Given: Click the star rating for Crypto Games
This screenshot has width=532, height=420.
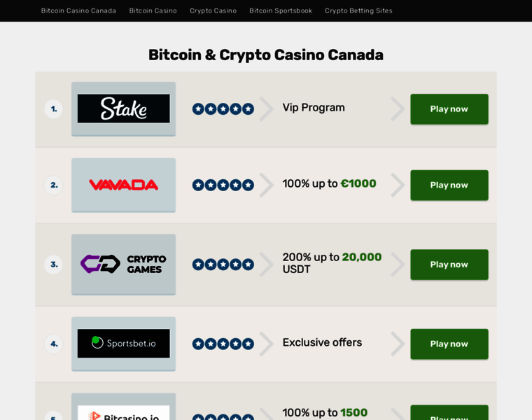Looking at the screenshot, I should pos(223,265).
